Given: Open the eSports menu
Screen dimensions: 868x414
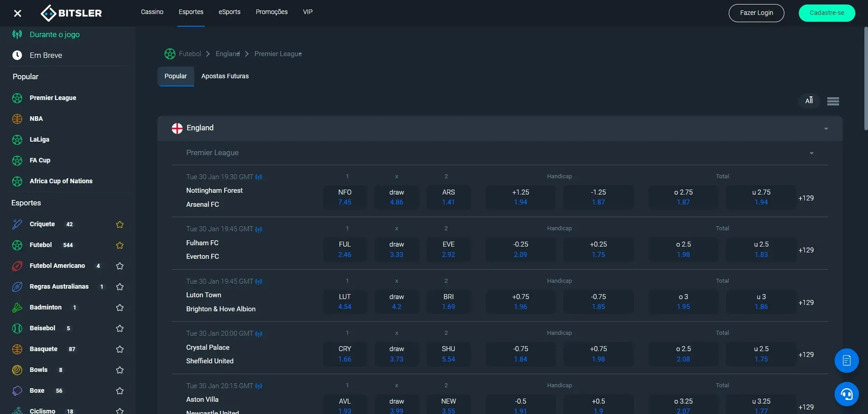Looking at the screenshot, I should click(x=229, y=12).
